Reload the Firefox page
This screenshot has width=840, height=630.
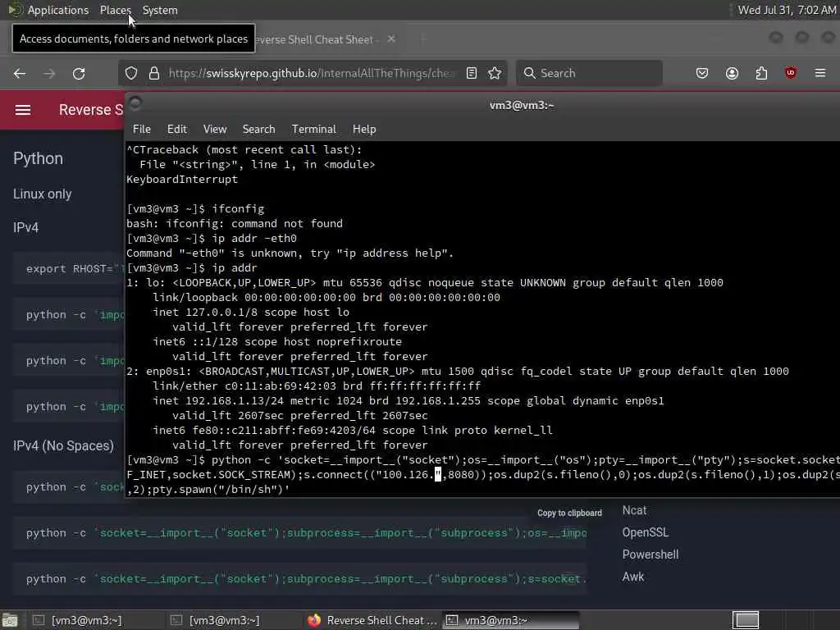pos(79,73)
